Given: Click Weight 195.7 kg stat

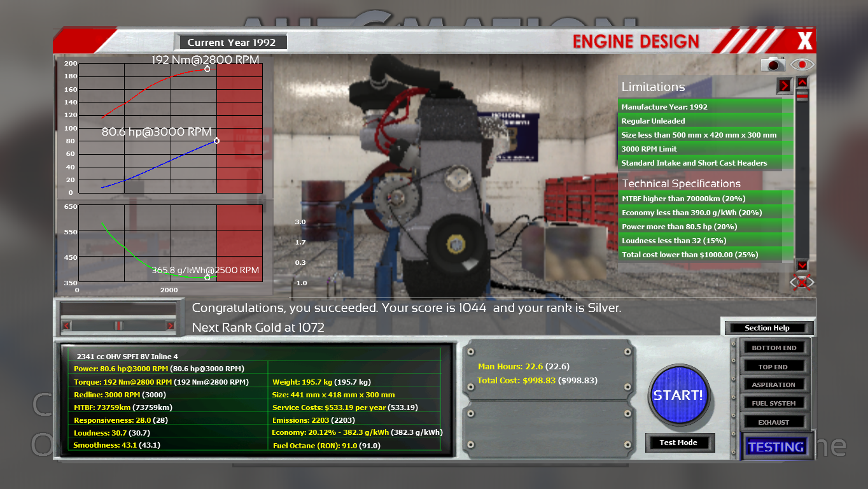Looking at the screenshot, I should pyautogui.click(x=321, y=382).
